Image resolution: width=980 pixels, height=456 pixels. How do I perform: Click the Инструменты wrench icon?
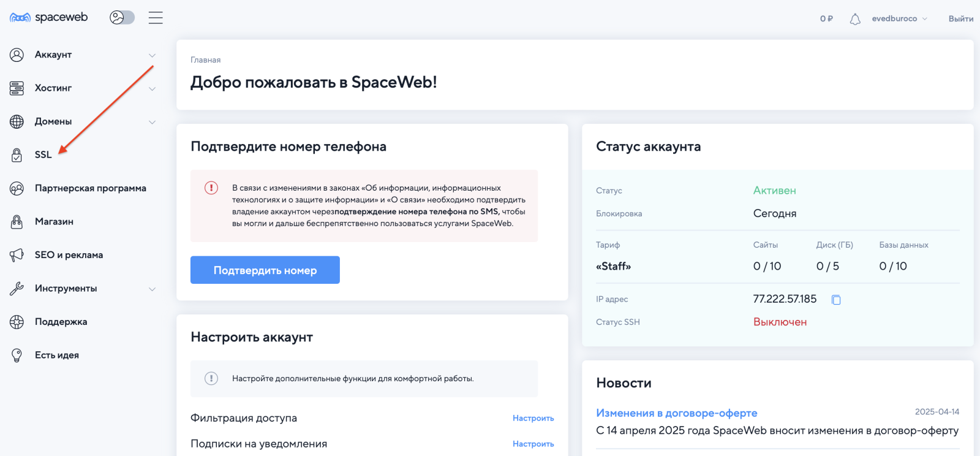pyautogui.click(x=17, y=289)
